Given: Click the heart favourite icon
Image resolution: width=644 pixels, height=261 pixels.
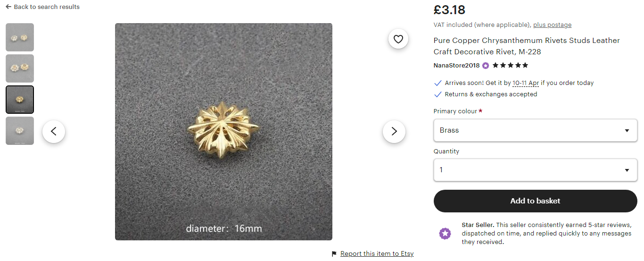Looking at the screenshot, I should click(398, 39).
